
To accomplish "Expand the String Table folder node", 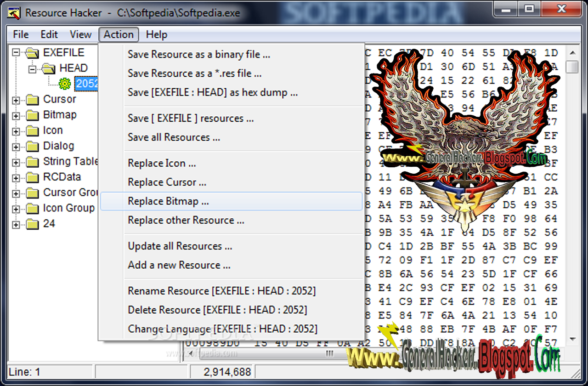I will pos(16,163).
